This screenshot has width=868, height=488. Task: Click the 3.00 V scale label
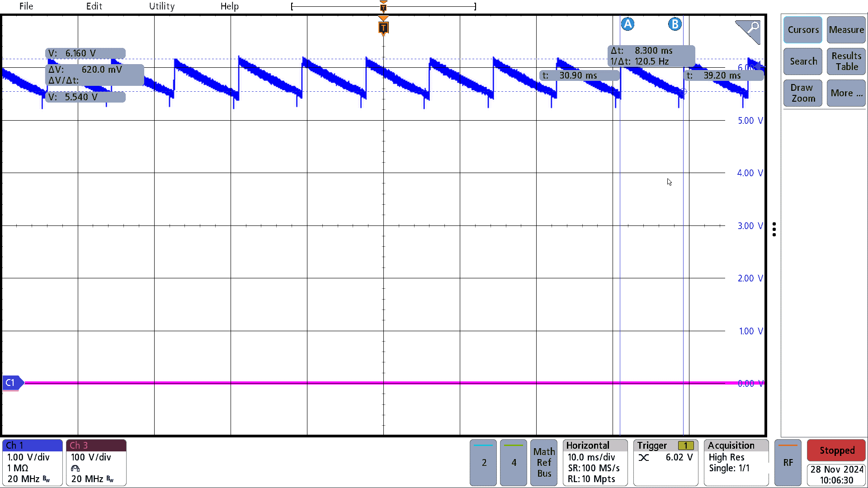point(750,226)
